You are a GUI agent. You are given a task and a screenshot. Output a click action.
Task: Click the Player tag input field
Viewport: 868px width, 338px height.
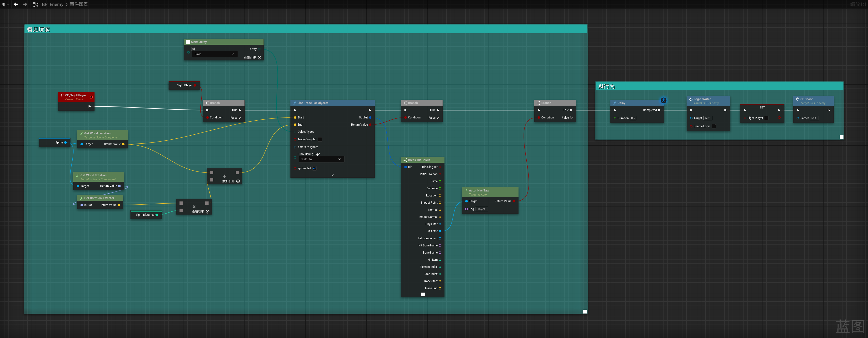481,209
